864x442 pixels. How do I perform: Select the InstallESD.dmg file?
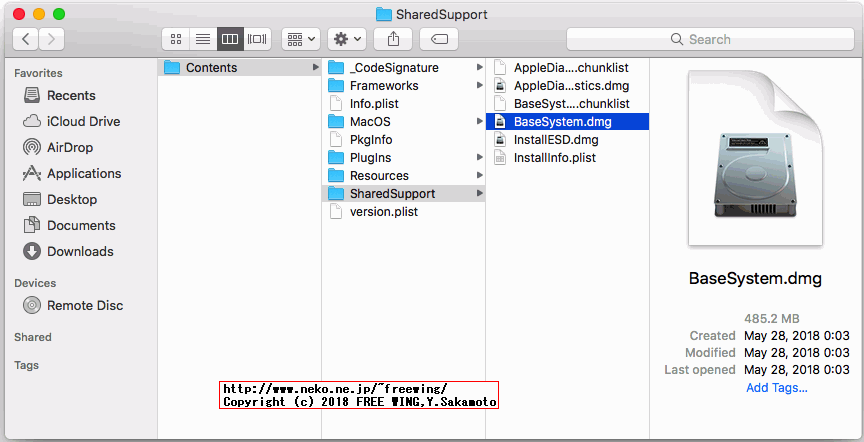[555, 140]
